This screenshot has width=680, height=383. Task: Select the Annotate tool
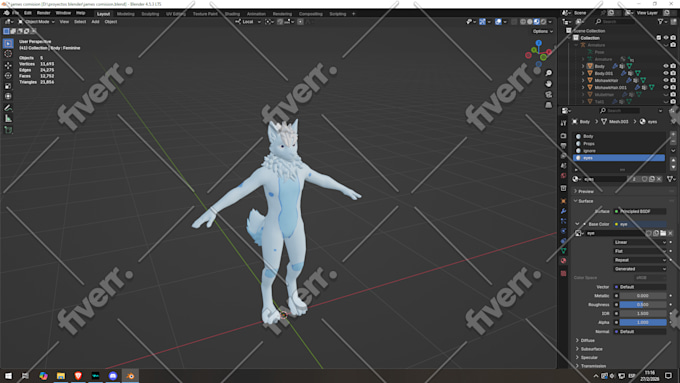click(x=8, y=108)
